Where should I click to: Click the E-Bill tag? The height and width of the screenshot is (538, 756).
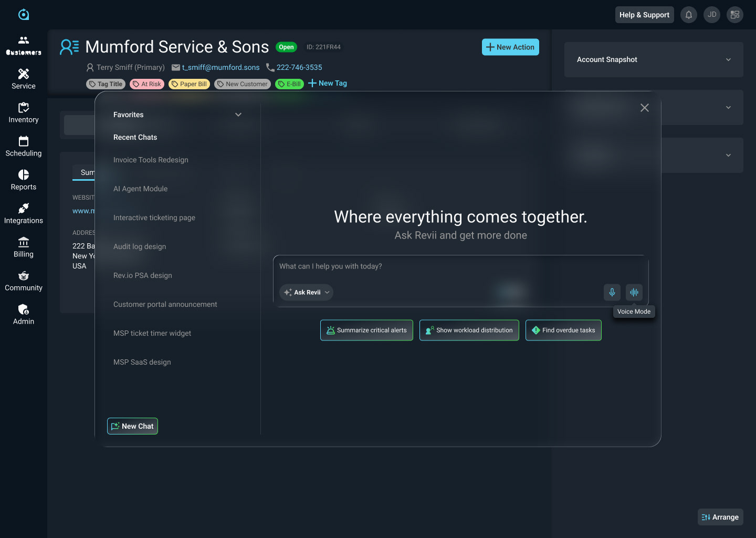289,84
